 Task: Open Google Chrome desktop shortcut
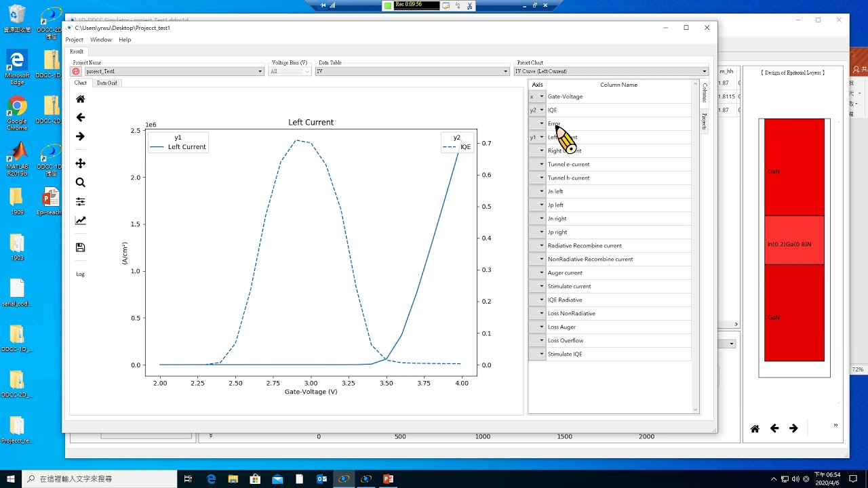coord(17,113)
